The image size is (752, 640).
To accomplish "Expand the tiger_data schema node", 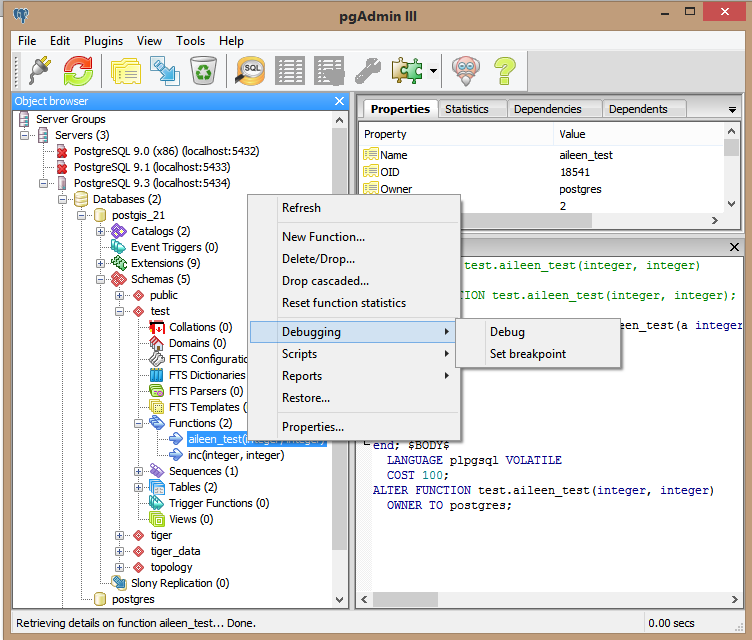I will pyautogui.click(x=121, y=551).
